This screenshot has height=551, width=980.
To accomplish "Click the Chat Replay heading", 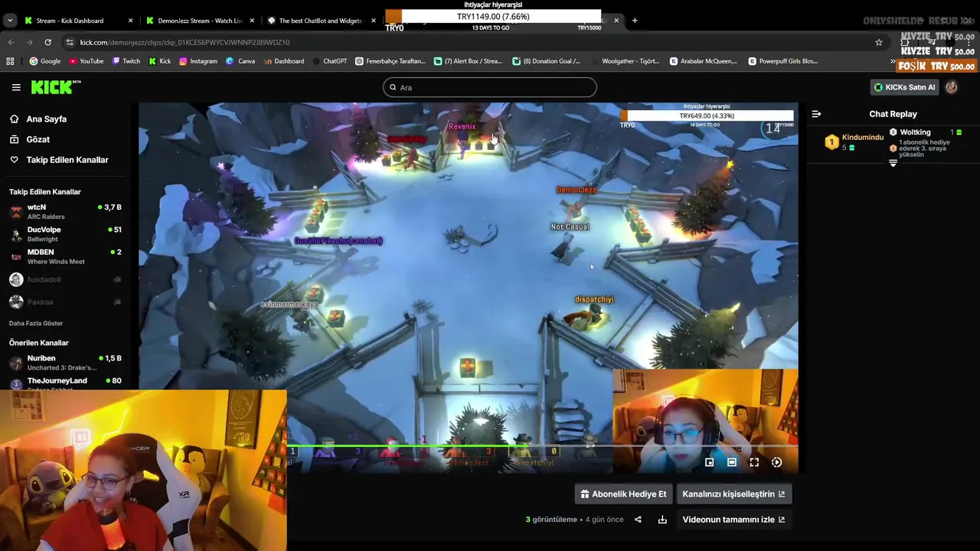I will point(893,114).
